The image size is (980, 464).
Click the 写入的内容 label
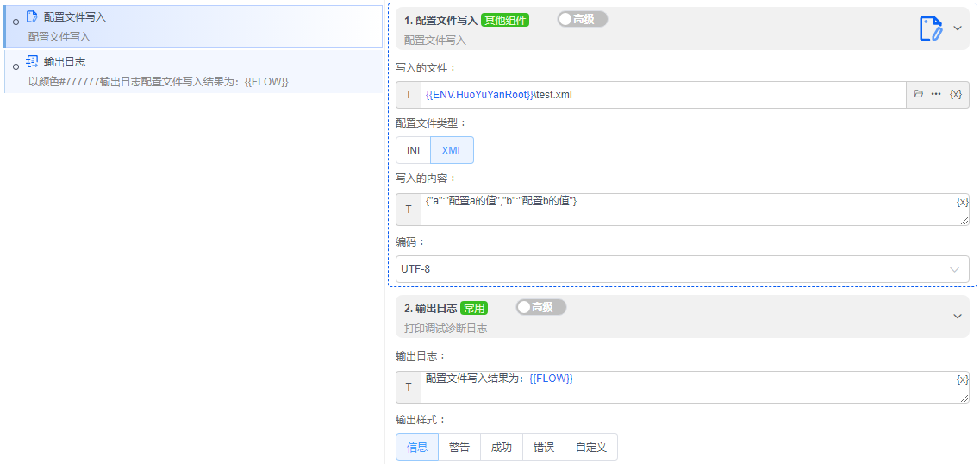tap(427, 179)
